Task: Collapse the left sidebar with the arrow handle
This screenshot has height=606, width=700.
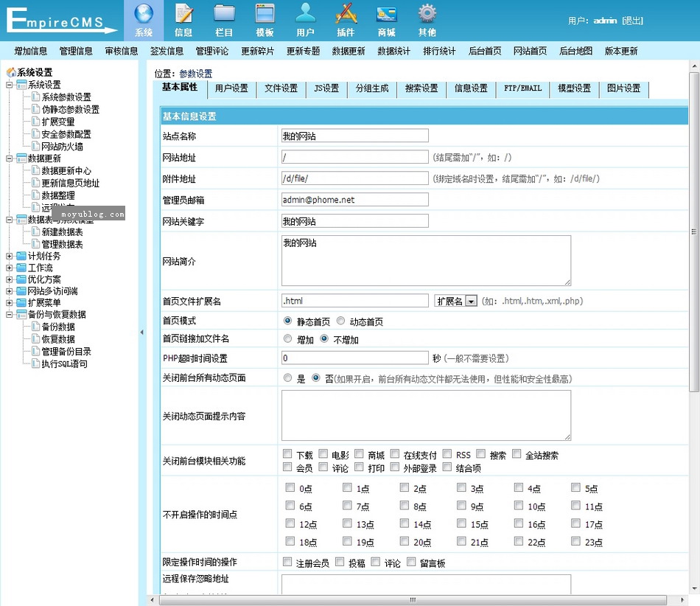Action: (x=142, y=332)
